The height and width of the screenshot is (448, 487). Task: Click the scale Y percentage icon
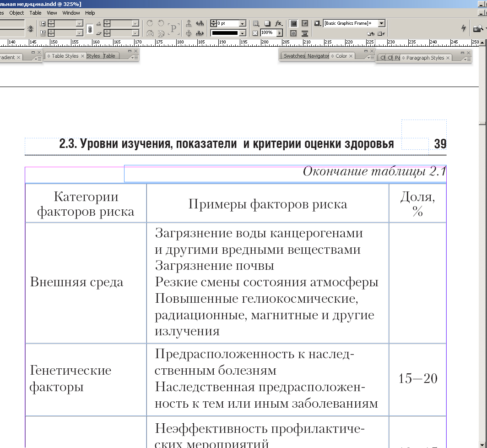[43, 33]
